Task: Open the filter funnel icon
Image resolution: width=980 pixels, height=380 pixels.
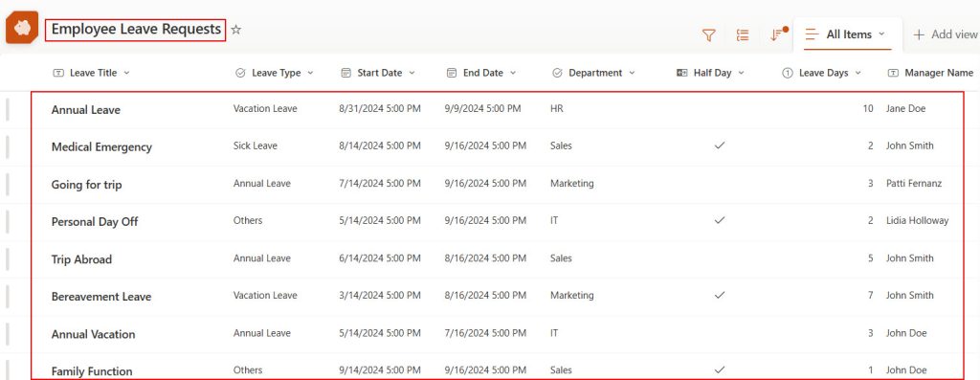Action: pyautogui.click(x=709, y=35)
